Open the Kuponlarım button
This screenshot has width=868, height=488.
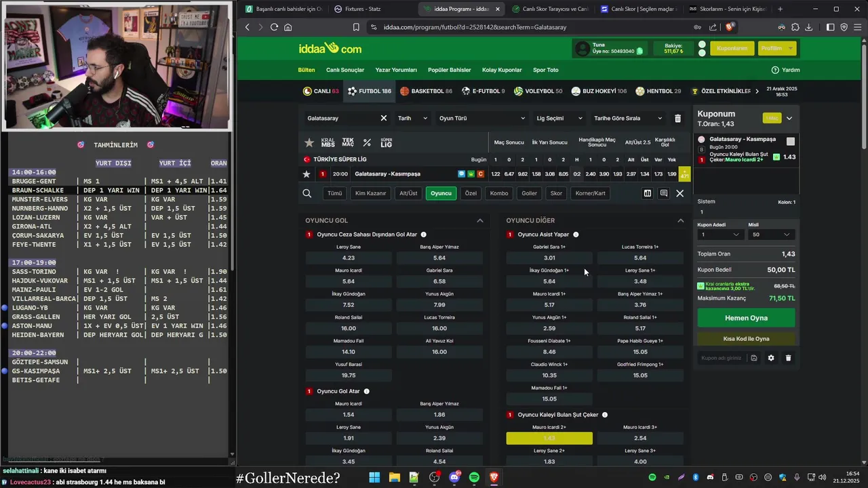732,48
